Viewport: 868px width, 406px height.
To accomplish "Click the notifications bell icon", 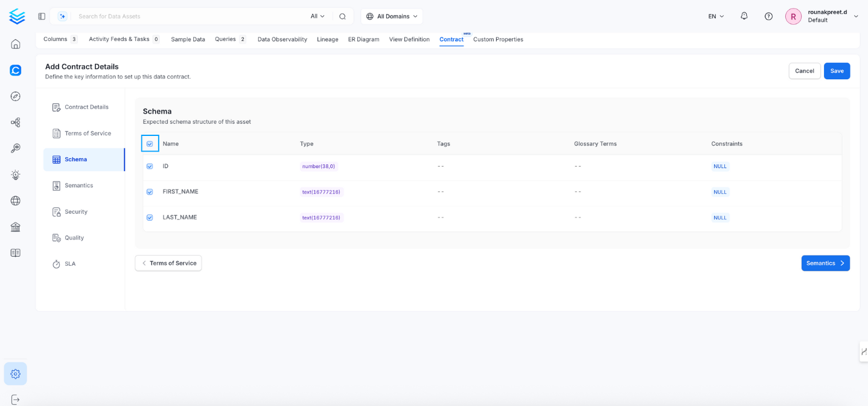I will pyautogui.click(x=744, y=16).
